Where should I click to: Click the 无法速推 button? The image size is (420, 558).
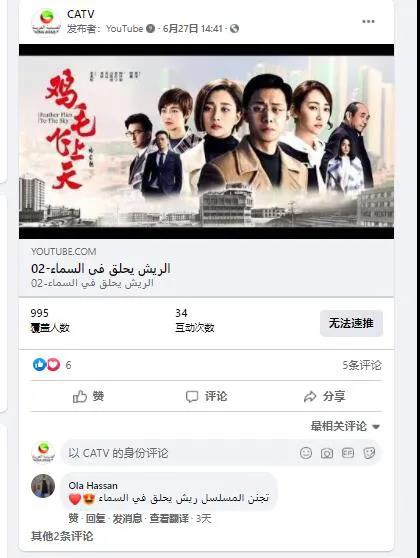pyautogui.click(x=351, y=323)
